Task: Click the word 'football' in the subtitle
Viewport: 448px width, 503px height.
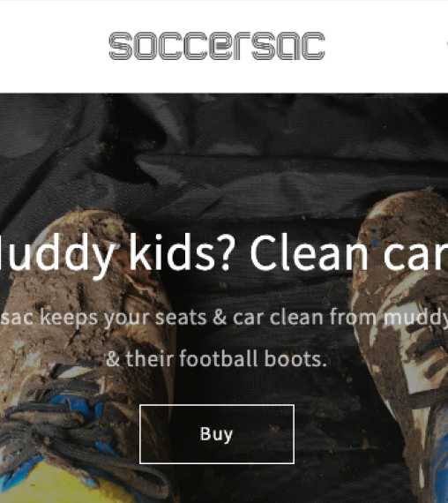Action: [218, 358]
